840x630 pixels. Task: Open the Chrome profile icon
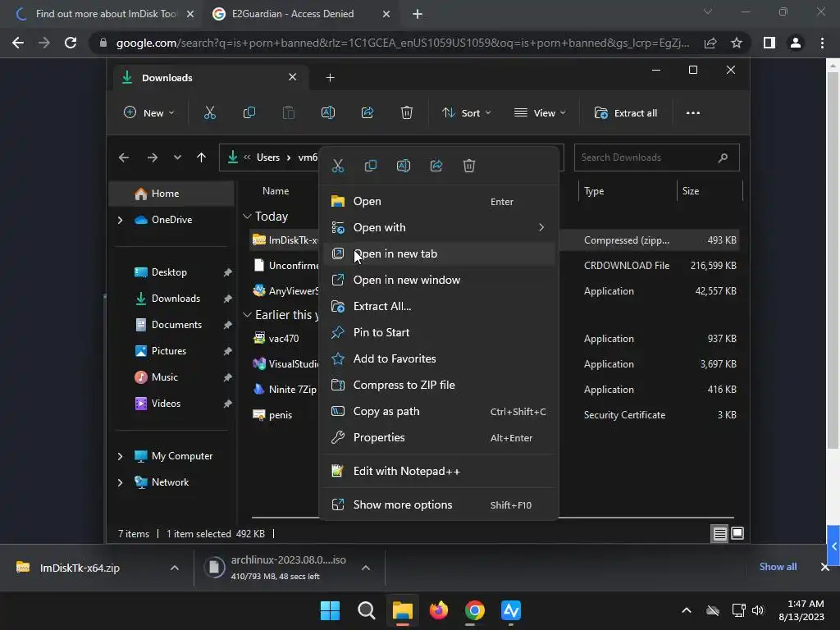pos(796,43)
